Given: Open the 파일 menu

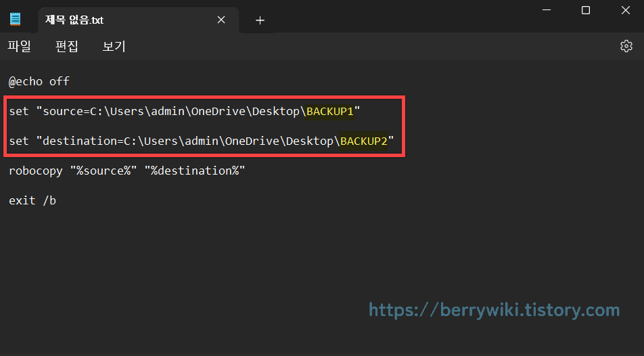Looking at the screenshot, I should (x=20, y=46).
